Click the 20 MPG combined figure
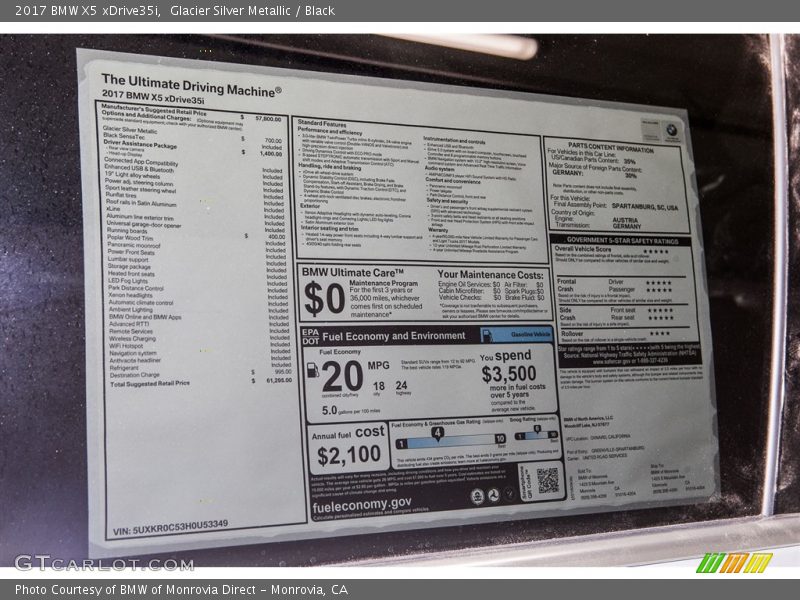The width and height of the screenshot is (800, 600). tap(342, 376)
